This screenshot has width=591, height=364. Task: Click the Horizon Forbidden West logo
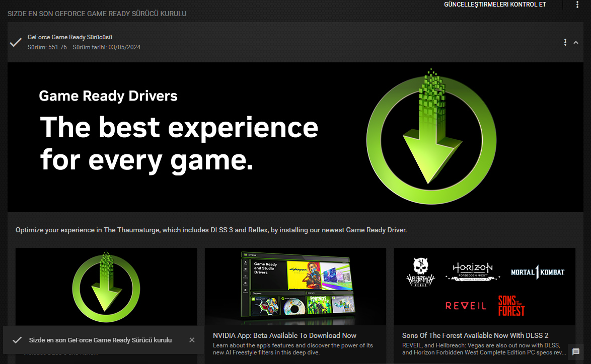pyautogui.click(x=473, y=272)
